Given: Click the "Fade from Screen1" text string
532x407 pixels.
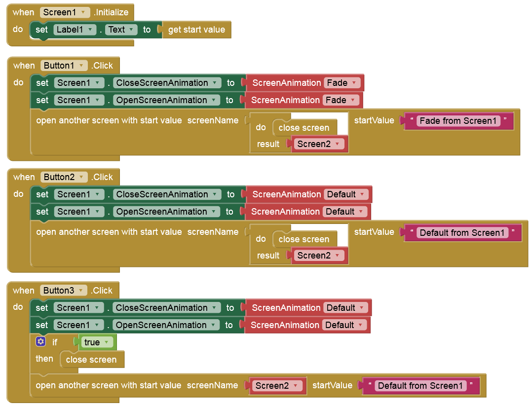Looking at the screenshot, I should coord(458,121).
